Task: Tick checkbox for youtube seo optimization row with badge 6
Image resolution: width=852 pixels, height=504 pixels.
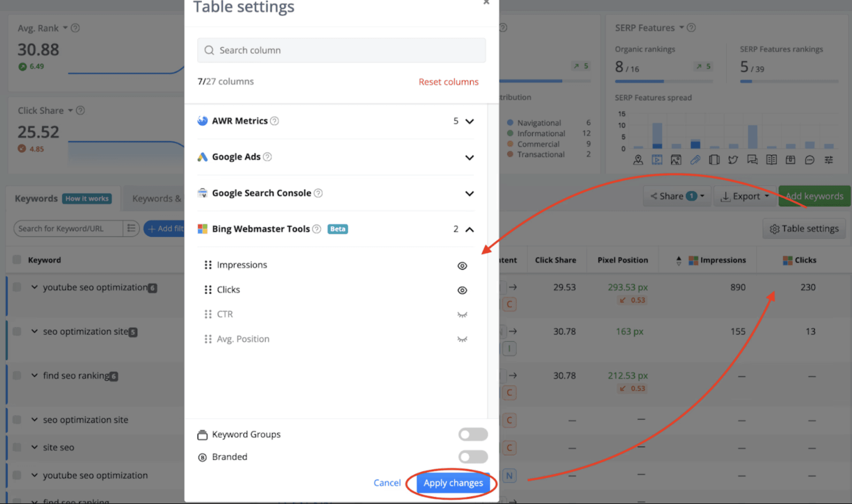Action: point(17,287)
